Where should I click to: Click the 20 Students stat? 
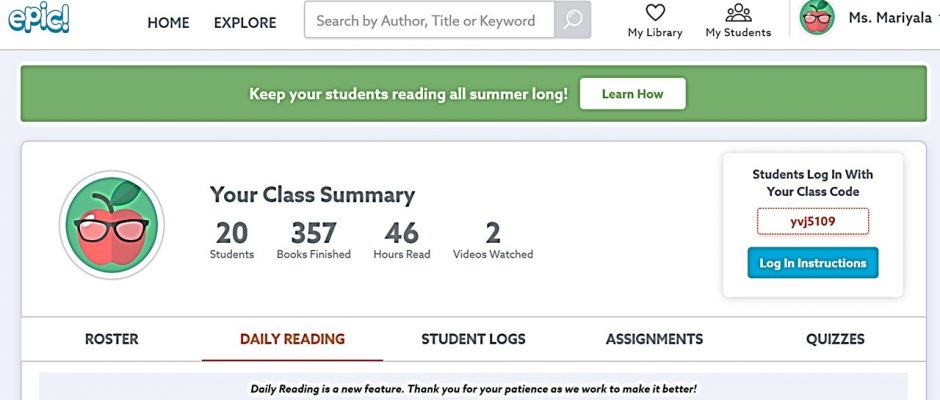coord(232,240)
